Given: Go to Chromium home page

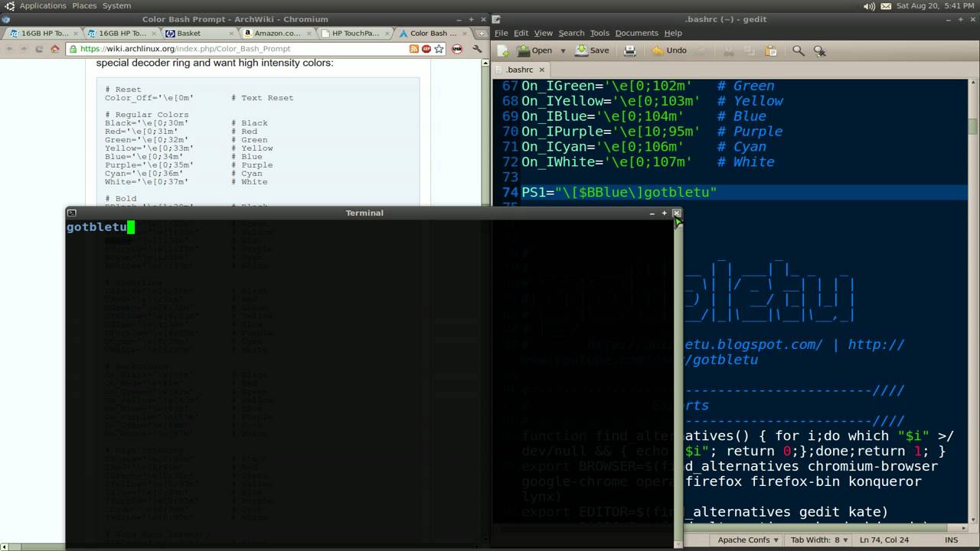Looking at the screenshot, I should pyautogui.click(x=54, y=49).
